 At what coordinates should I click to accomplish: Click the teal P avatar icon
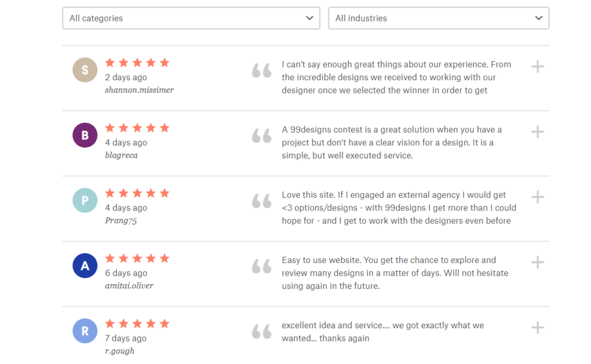[x=85, y=201]
